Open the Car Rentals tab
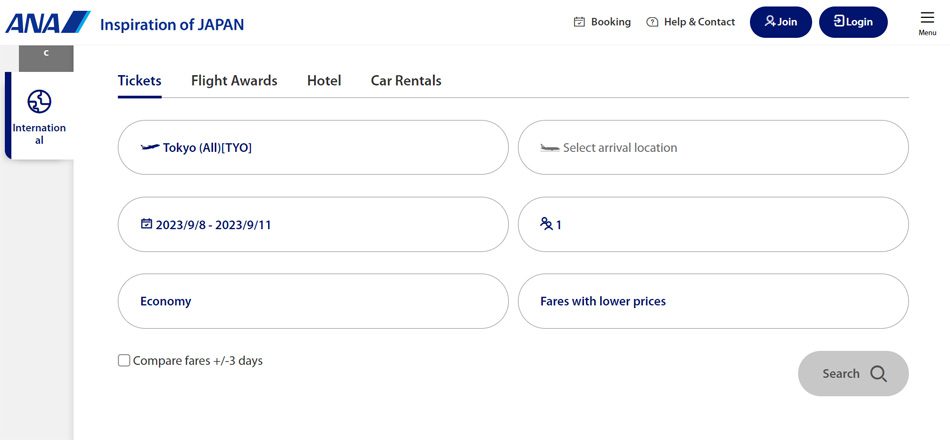Viewport: 950px width, 440px height. 406,81
